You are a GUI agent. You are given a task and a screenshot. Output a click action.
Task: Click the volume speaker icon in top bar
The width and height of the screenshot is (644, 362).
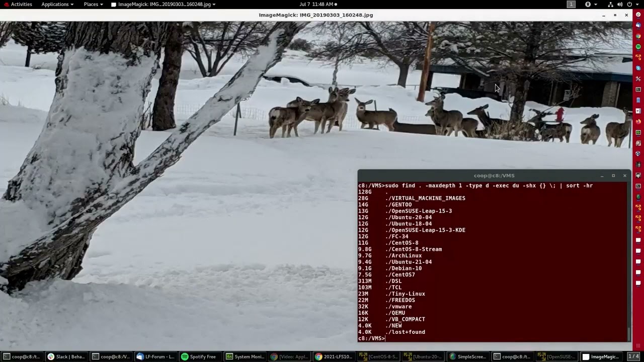[620, 4]
